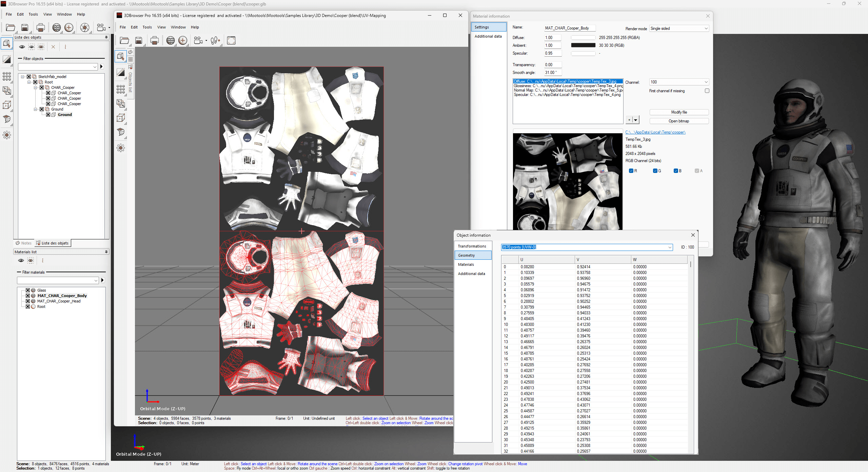
Task: Toggle R color channel checkbox
Action: tap(631, 171)
